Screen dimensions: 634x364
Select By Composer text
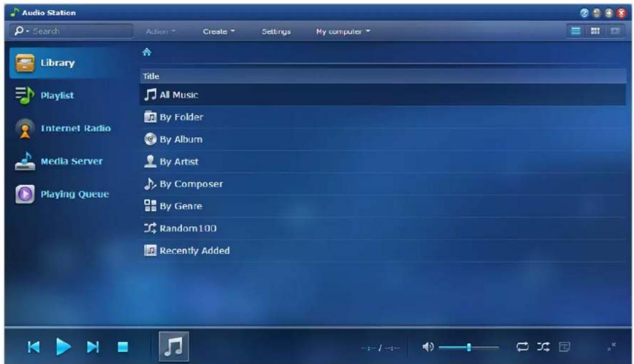point(191,184)
